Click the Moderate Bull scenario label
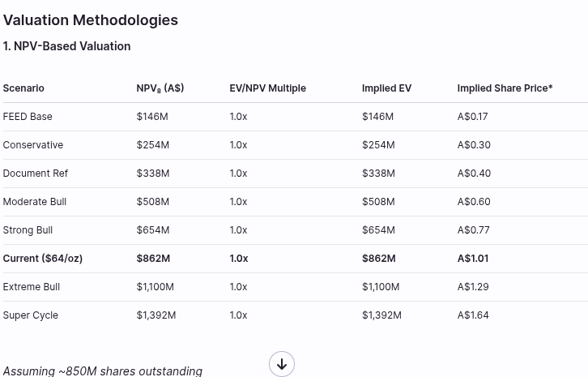The image size is (588, 377). (x=35, y=202)
